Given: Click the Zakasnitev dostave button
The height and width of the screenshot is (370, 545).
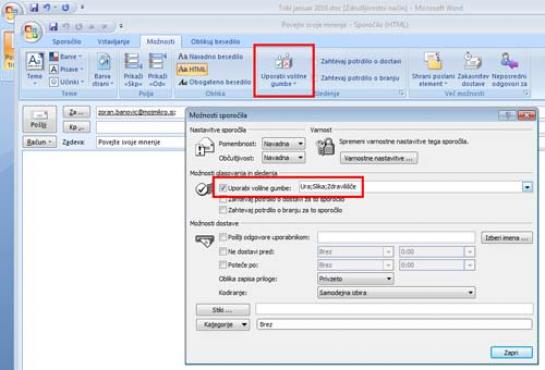Looking at the screenshot, I should point(473,69).
